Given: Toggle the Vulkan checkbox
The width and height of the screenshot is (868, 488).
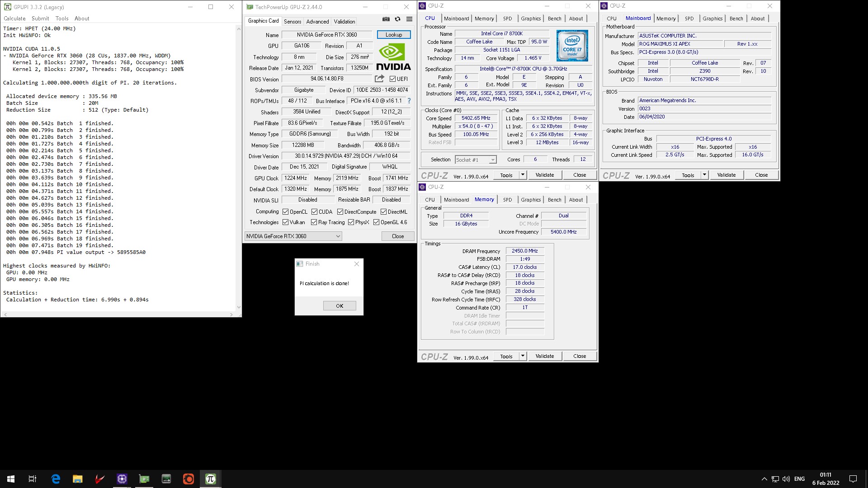Looking at the screenshot, I should [x=285, y=222].
